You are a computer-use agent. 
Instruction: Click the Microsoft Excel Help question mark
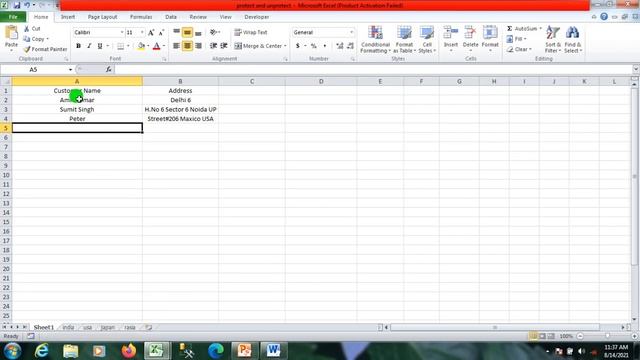tap(604, 17)
